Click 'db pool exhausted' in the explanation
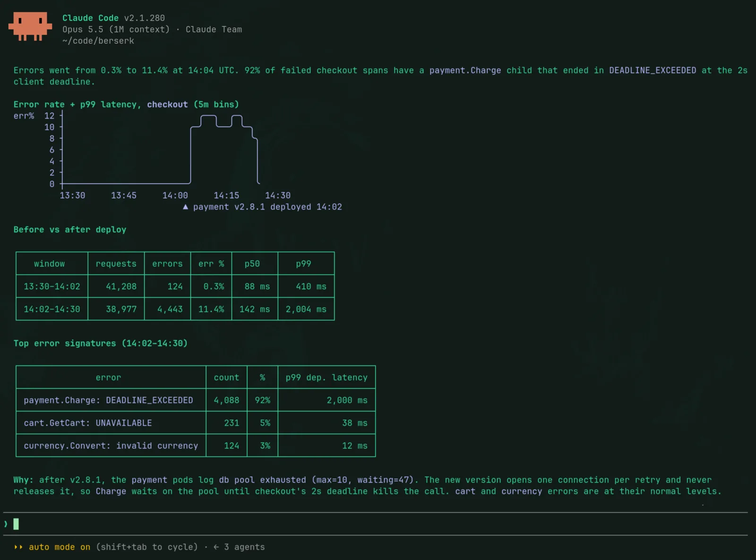Screen dimensions: 756x560 point(262,480)
